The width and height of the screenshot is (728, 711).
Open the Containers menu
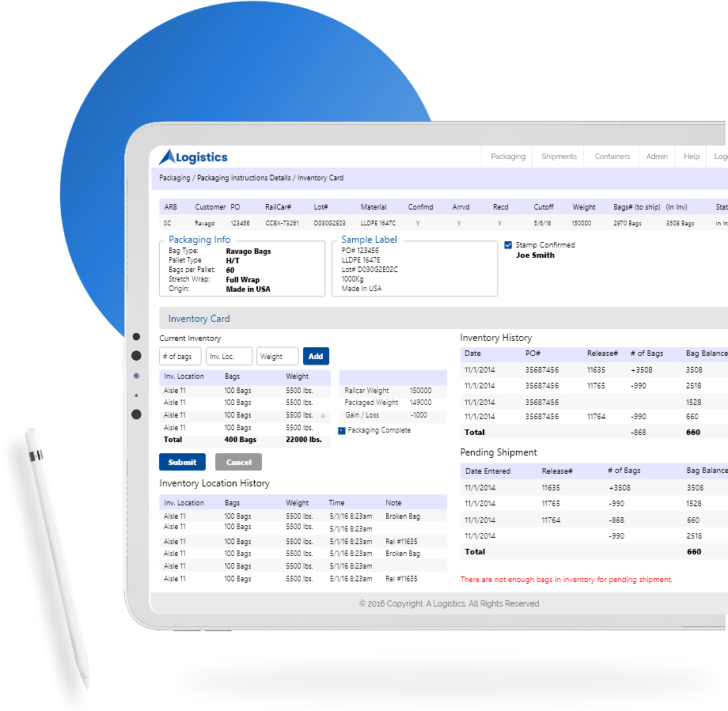coord(612,157)
